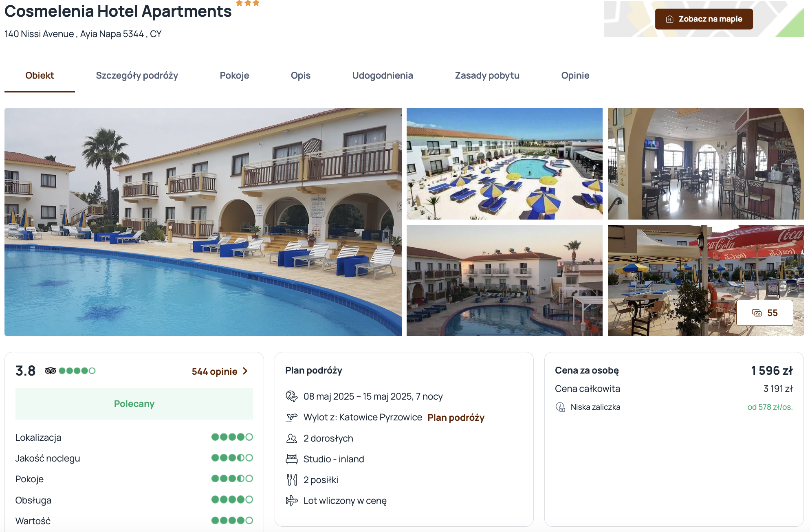Click the low deposit icon beside Niska zaliczka

click(561, 407)
